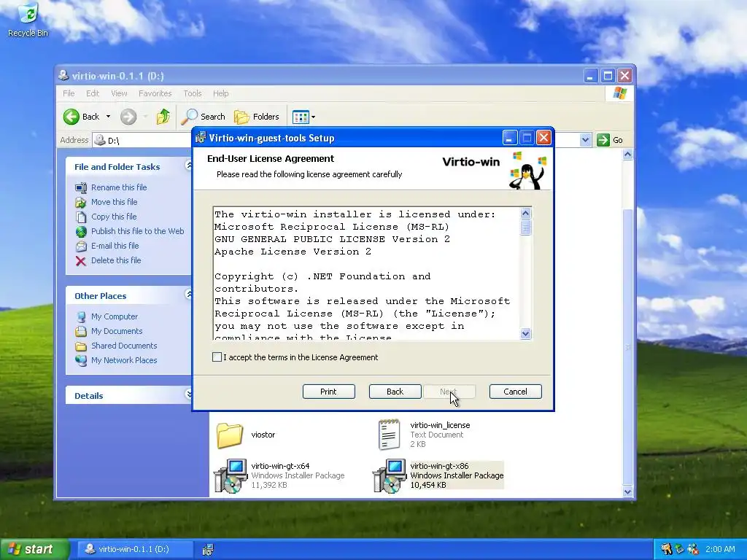This screenshot has width=747, height=560.
Task: Open the Favorites menu in Explorer
Action: 155,93
